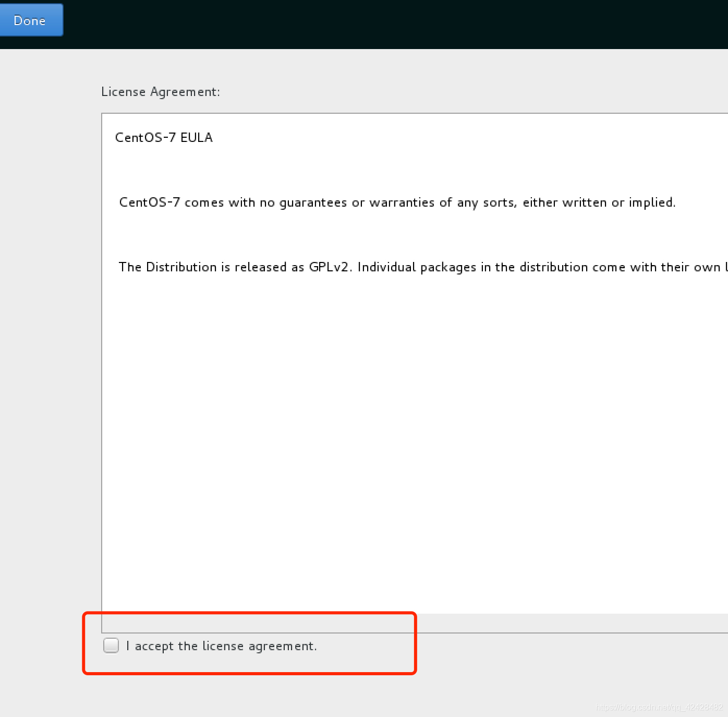Check the accept license agreement checkbox
728x717 pixels.
pos(111,646)
